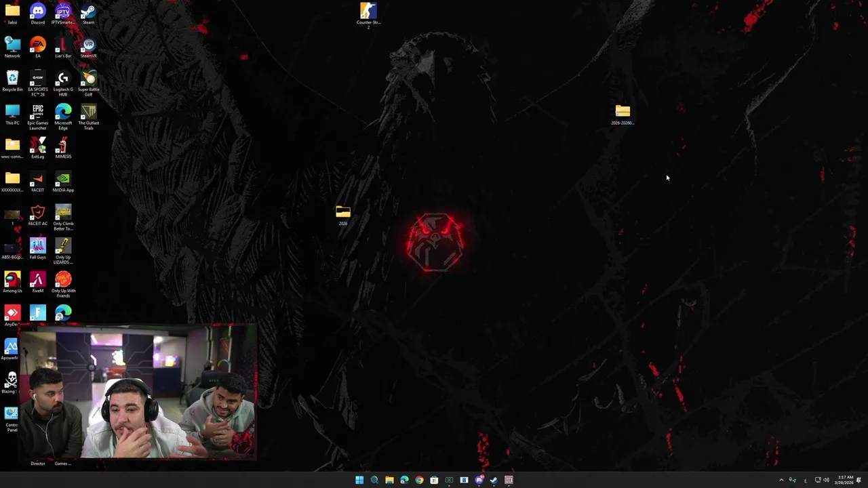This screenshot has height=488, width=868.
Task: Open volume control in system tray
Action: (826, 480)
